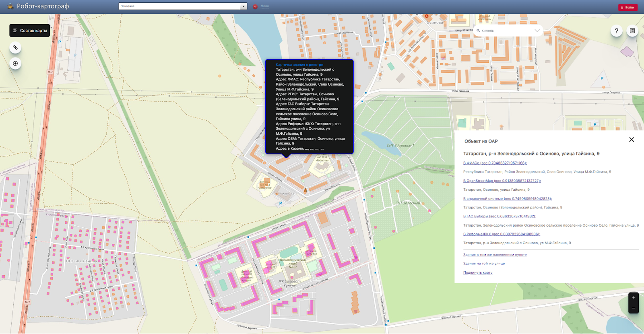Open the «В OpenStreetMap» weight link
The image size is (644, 334).
(x=502, y=181)
